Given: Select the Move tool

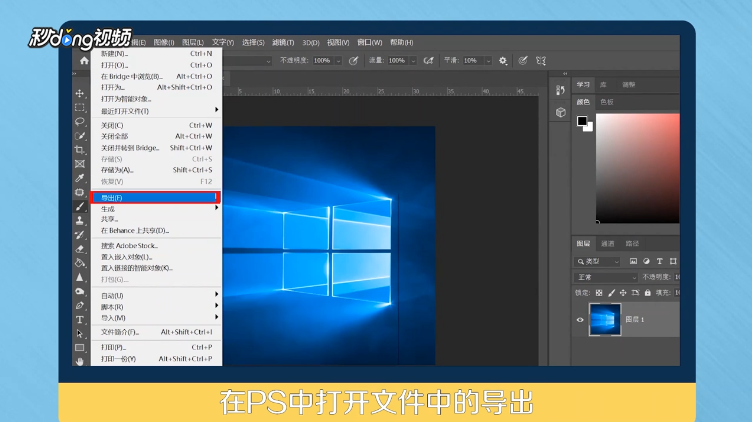Looking at the screenshot, I should pyautogui.click(x=80, y=94).
